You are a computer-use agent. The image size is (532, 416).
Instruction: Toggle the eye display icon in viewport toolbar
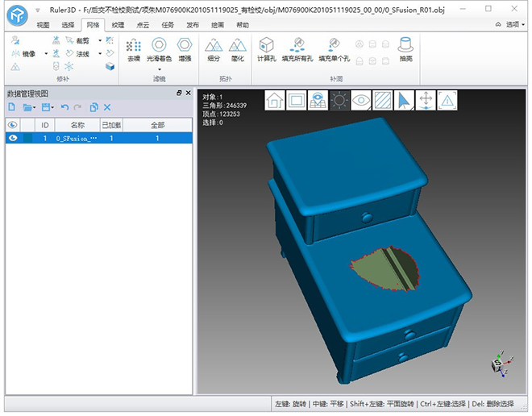(x=361, y=101)
